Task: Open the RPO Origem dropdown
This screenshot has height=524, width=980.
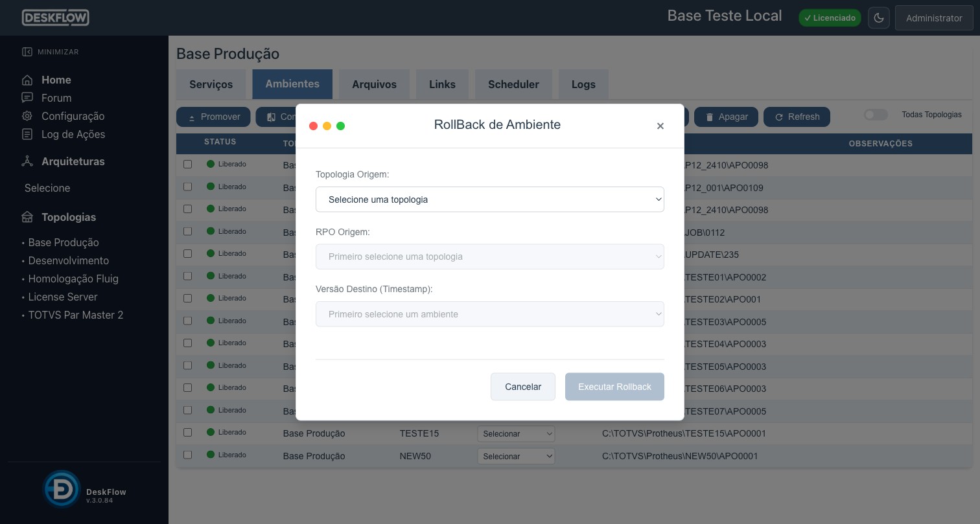Action: pos(490,256)
